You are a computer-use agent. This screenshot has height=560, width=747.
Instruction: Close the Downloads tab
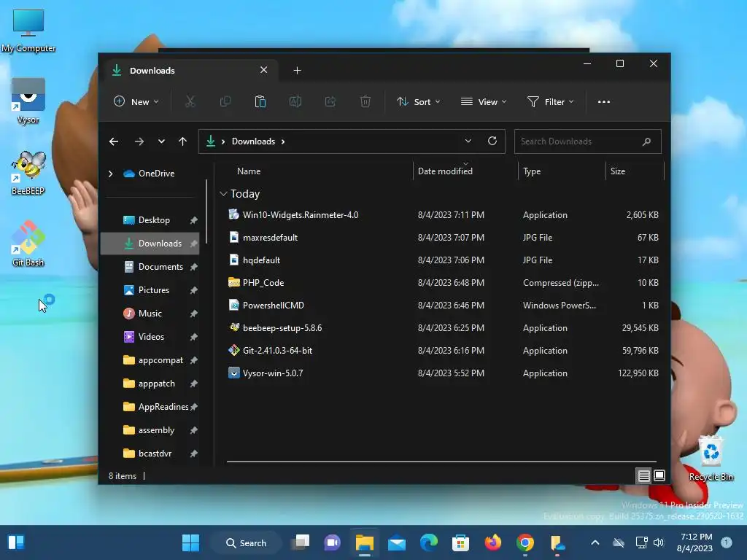click(x=263, y=70)
